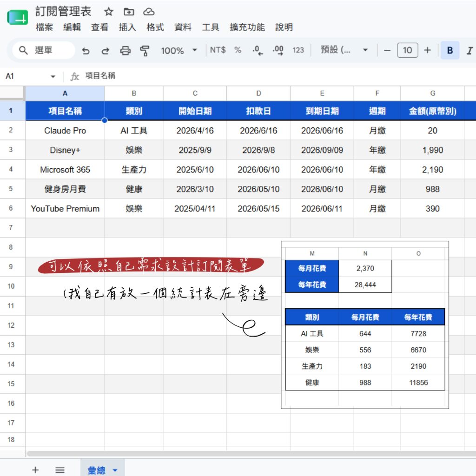Toggle bold formatting
Viewport: 476px width, 476px height.
(x=450, y=50)
